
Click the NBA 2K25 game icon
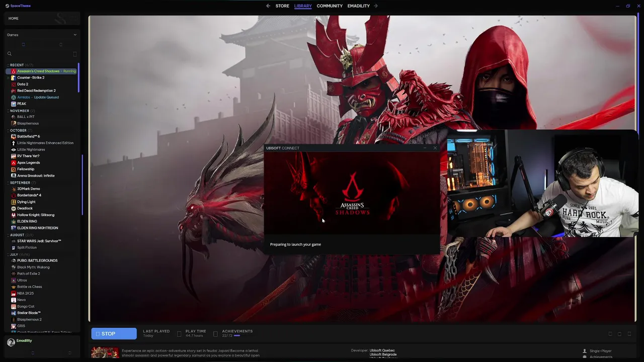(14, 294)
